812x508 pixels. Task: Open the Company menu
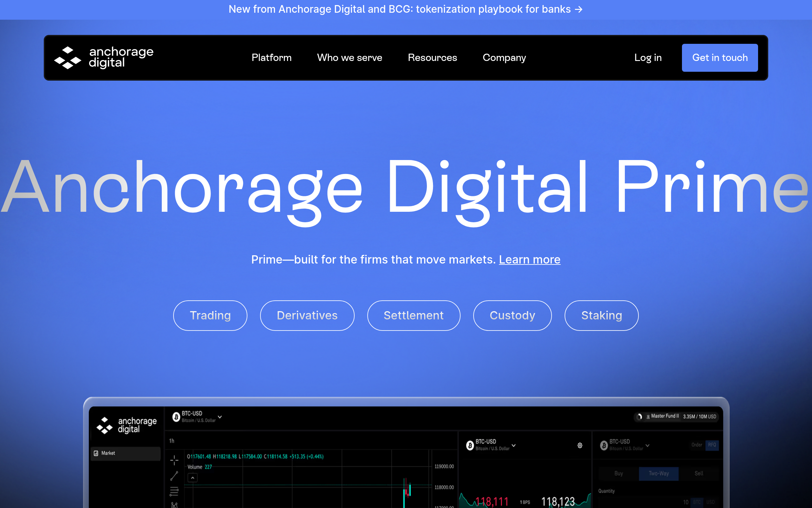[x=504, y=58]
